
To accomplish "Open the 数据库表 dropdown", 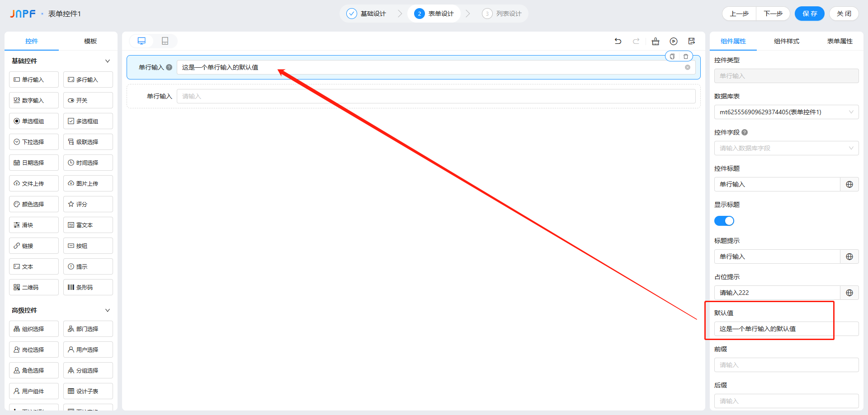I will pos(786,112).
